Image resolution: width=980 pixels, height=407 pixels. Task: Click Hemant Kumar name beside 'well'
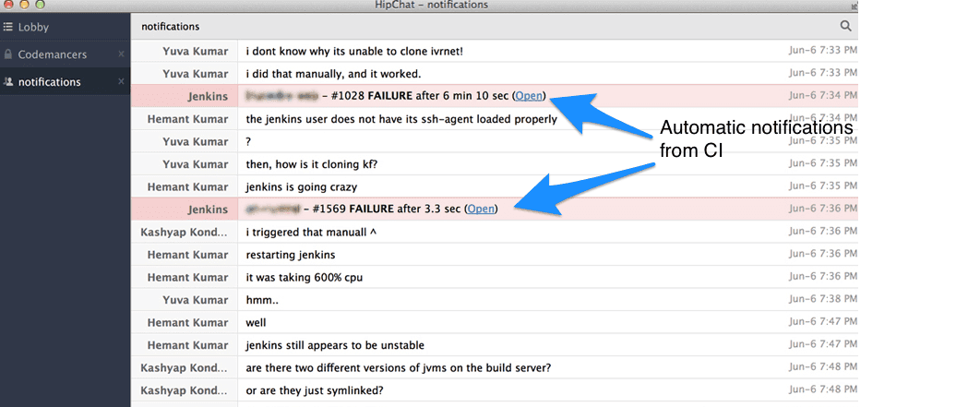click(x=187, y=323)
